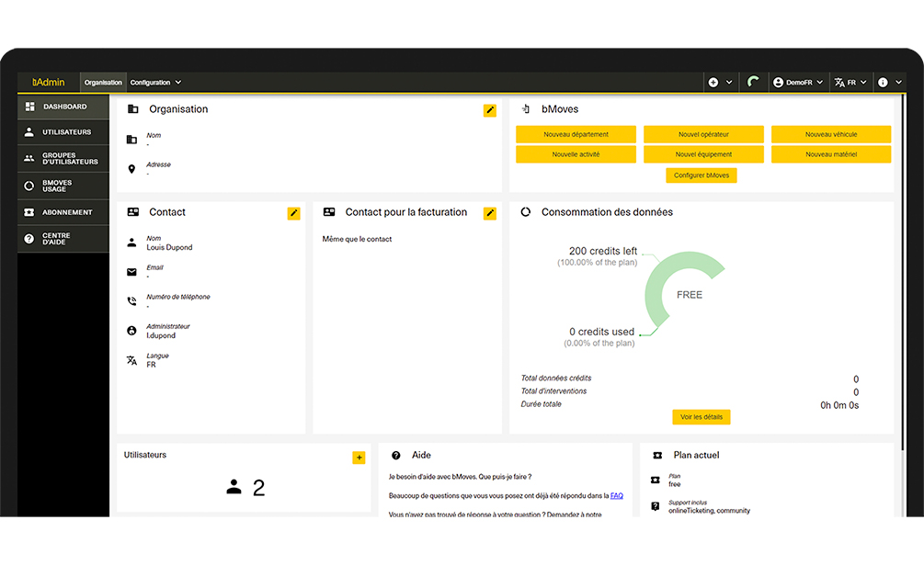The width and height of the screenshot is (924, 565).
Task: Click the user account avatar icon
Action: [x=779, y=83]
